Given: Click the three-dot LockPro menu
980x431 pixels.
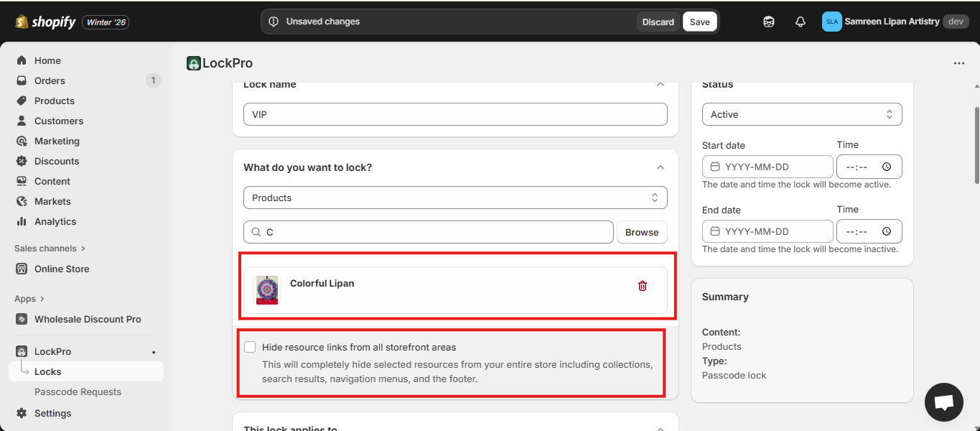Looking at the screenshot, I should tap(958, 63).
